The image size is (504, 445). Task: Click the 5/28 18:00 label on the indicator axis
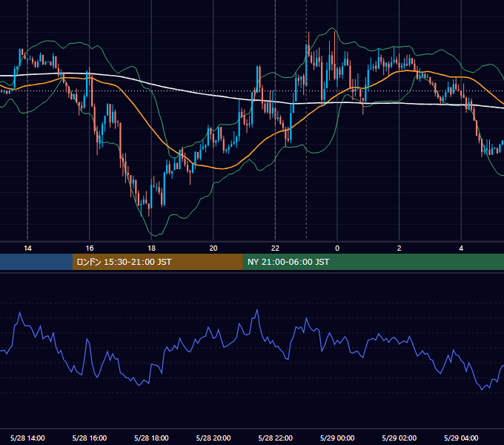pyautogui.click(x=151, y=438)
